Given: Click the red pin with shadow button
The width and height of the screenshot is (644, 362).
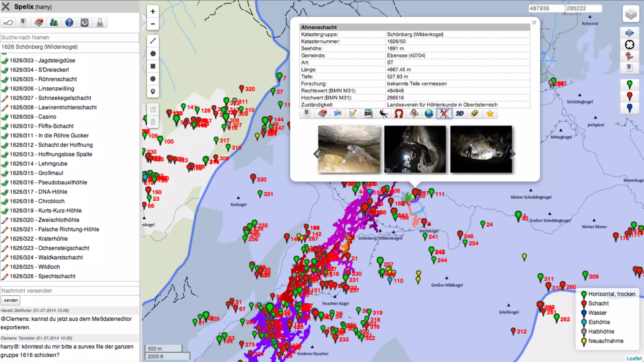Looking at the screenshot, I should click(630, 56).
